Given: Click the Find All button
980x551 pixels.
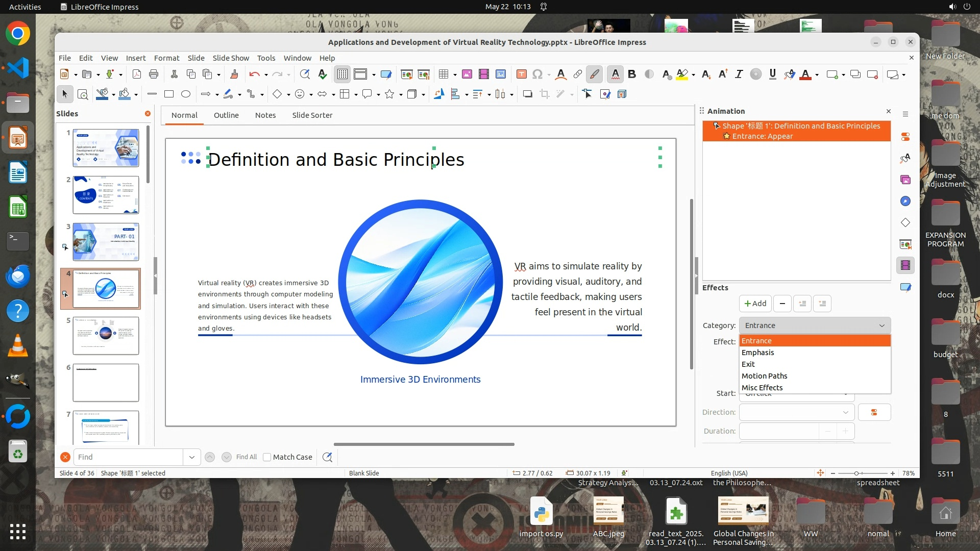Looking at the screenshot, I should point(247,457).
